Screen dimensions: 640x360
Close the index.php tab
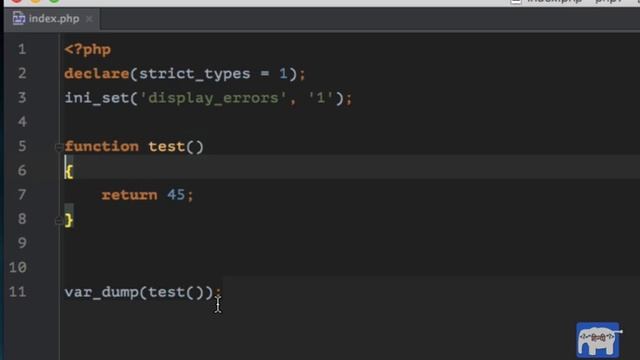(x=89, y=19)
